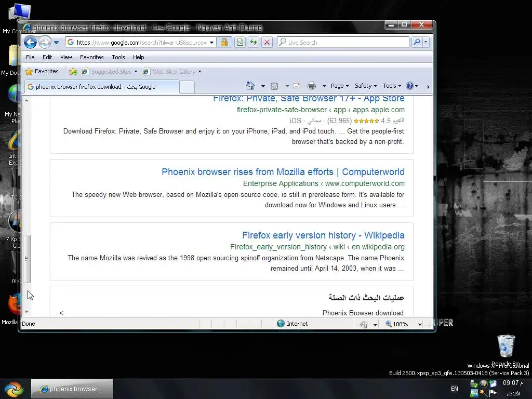Click the blue Help question mark icon

click(x=410, y=86)
